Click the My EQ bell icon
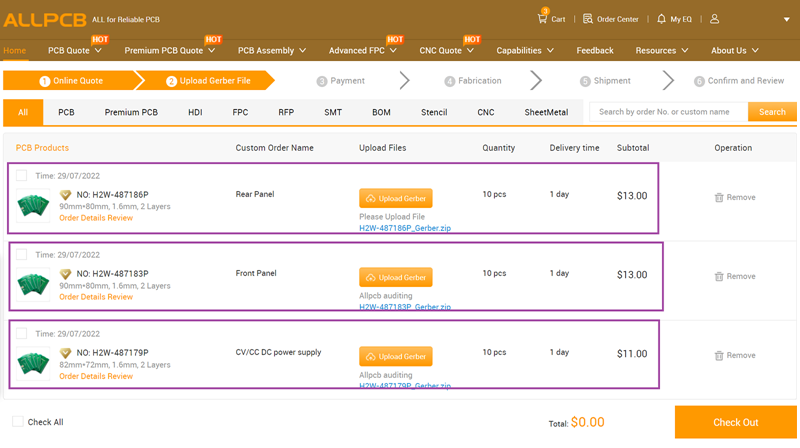800x448 pixels. 661,19
